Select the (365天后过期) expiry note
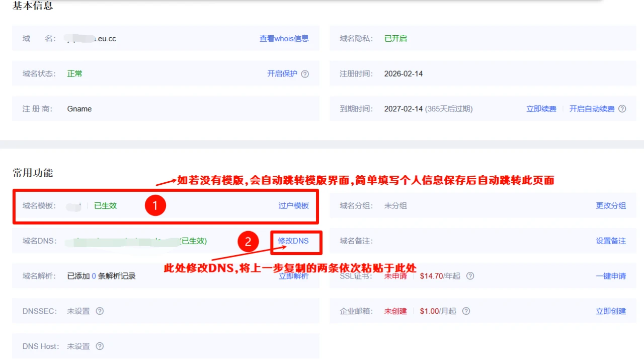The image size is (644, 362). coord(449,109)
